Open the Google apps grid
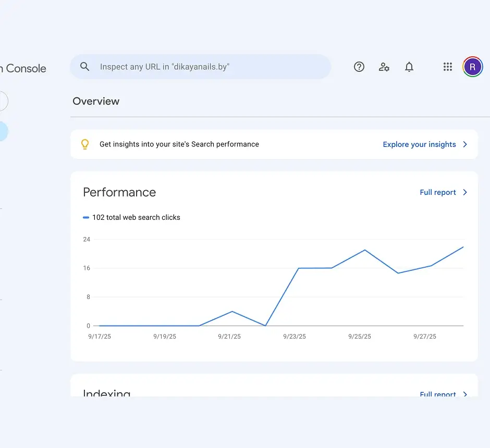 tap(448, 67)
